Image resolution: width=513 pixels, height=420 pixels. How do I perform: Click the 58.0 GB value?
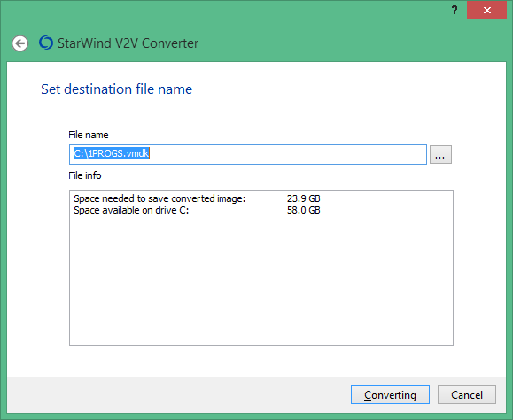tap(303, 210)
